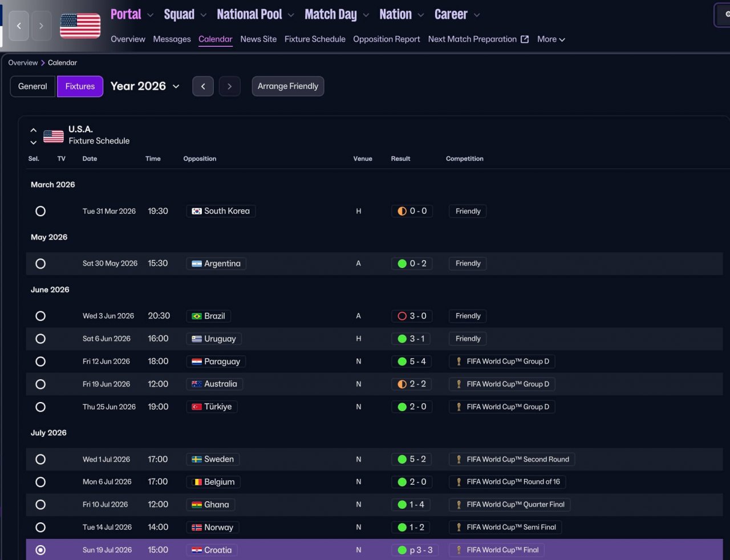
Task: Open the Opposition Report tab
Action: pos(386,39)
